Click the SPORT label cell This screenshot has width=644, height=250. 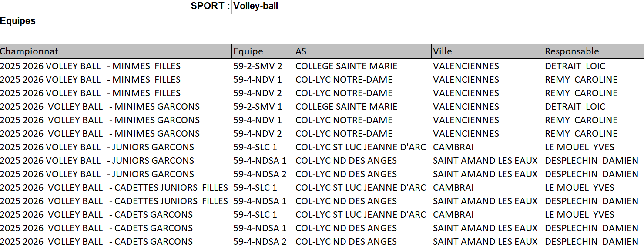click(210, 6)
